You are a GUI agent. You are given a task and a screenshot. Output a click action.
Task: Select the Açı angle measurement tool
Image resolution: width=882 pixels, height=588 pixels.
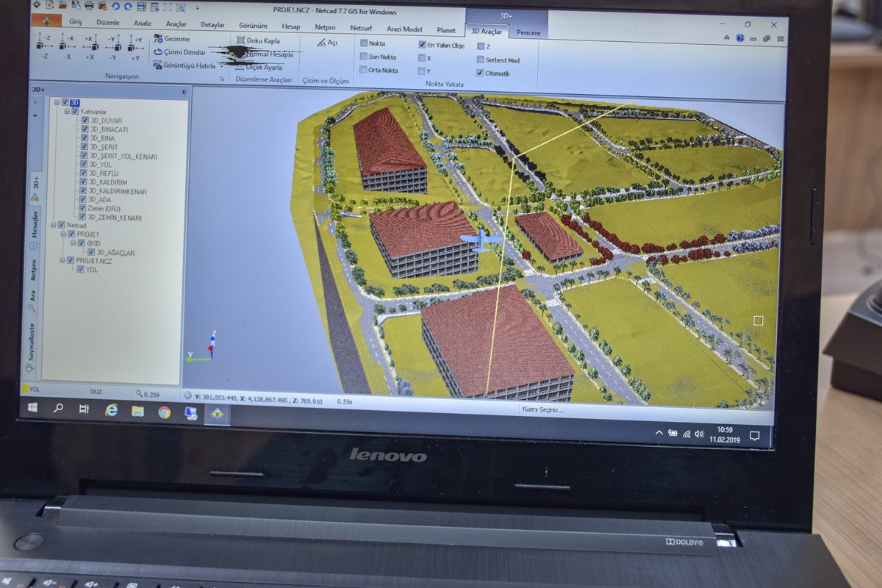[328, 43]
